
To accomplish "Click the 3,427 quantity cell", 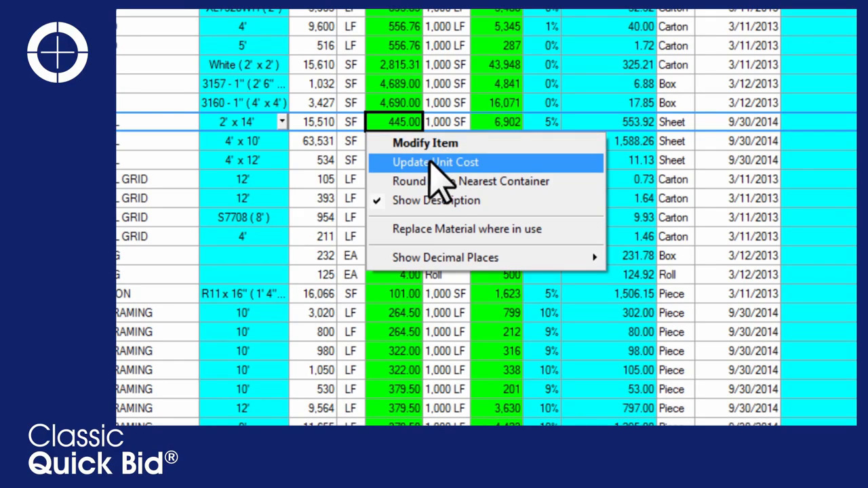I will (x=313, y=103).
